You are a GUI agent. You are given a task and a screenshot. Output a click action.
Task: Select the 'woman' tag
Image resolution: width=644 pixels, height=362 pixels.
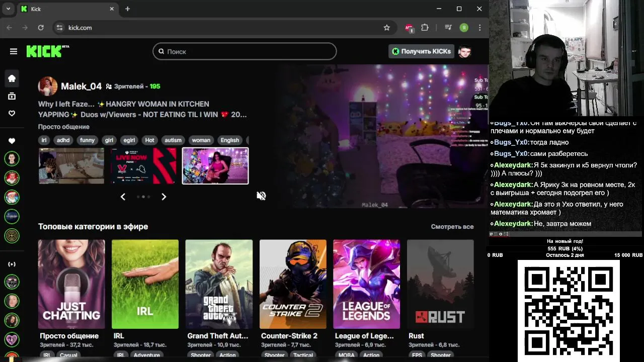pos(201,140)
